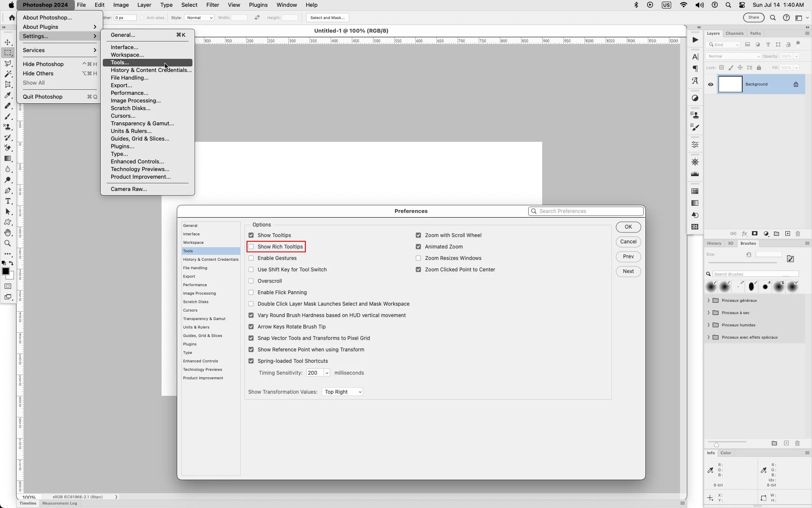This screenshot has width=812, height=508.
Task: Click the Next button in Preferences
Action: [628, 271]
